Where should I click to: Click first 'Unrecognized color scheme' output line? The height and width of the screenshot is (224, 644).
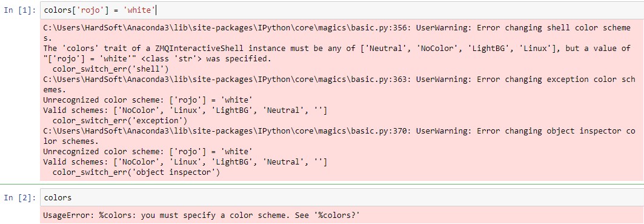point(147,100)
